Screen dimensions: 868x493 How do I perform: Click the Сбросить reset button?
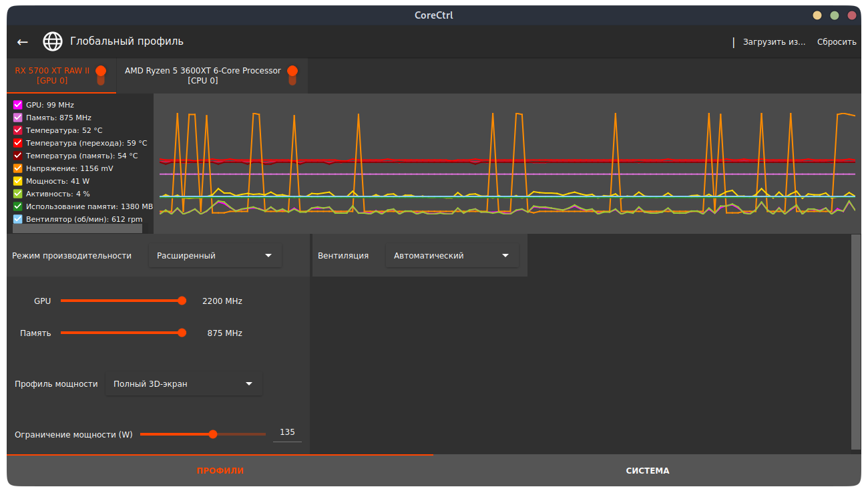pos(837,42)
